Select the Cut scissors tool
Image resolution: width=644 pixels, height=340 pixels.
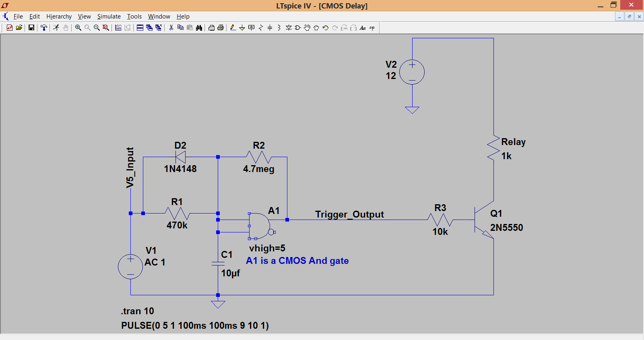pyautogui.click(x=171, y=28)
